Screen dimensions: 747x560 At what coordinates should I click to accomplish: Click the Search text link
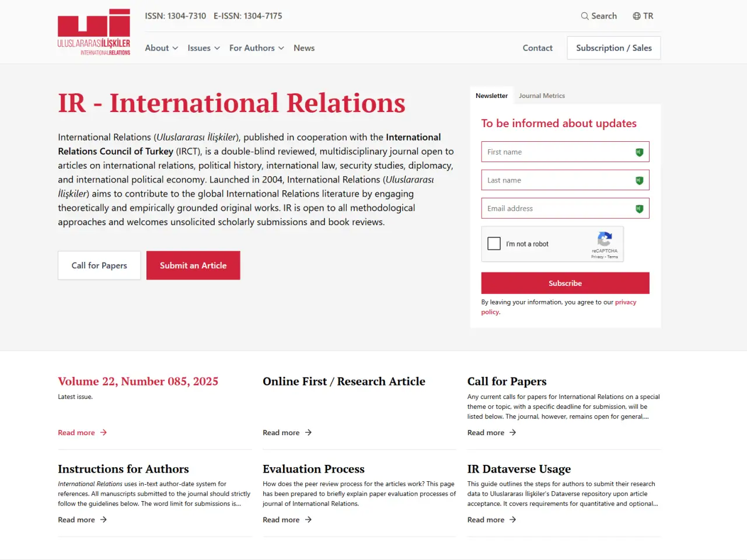(604, 16)
